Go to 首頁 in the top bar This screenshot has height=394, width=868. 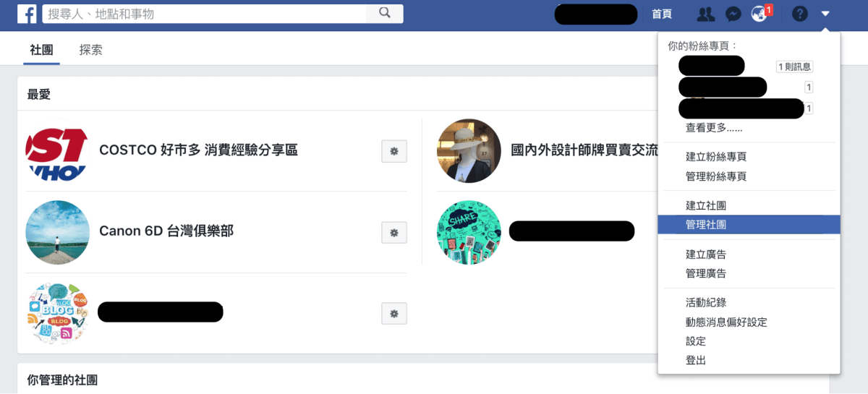coord(662,14)
